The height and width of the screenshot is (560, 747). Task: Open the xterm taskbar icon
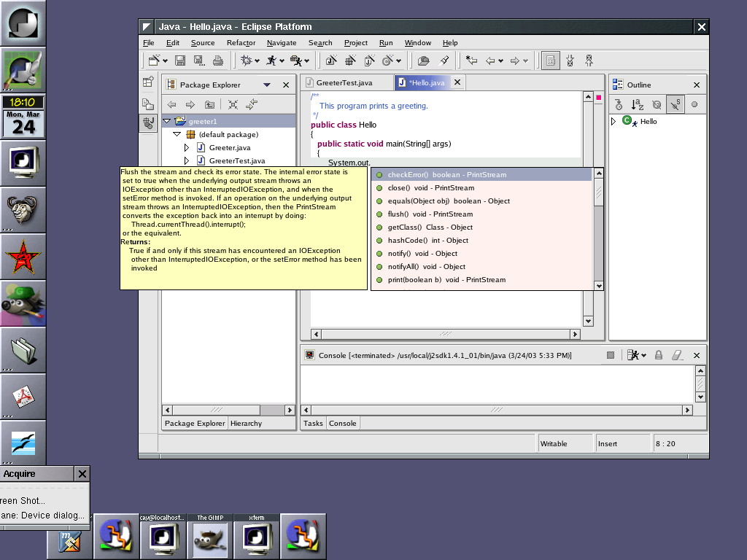[257, 536]
